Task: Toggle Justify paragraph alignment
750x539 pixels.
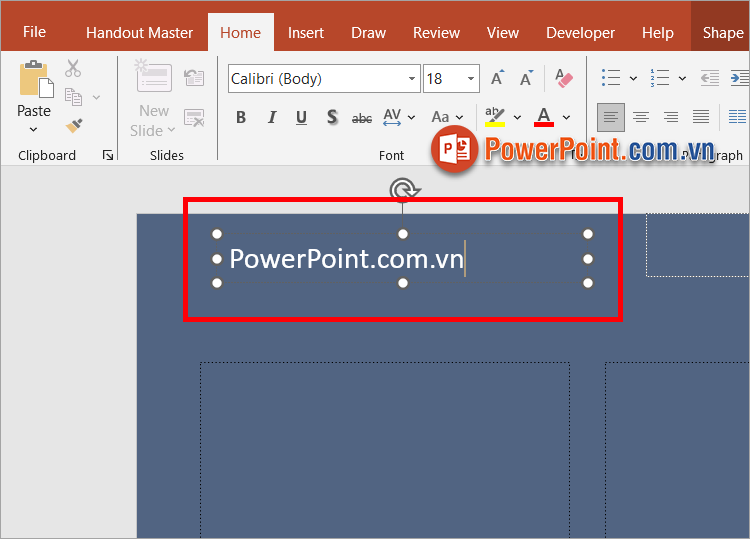Action: [701, 117]
